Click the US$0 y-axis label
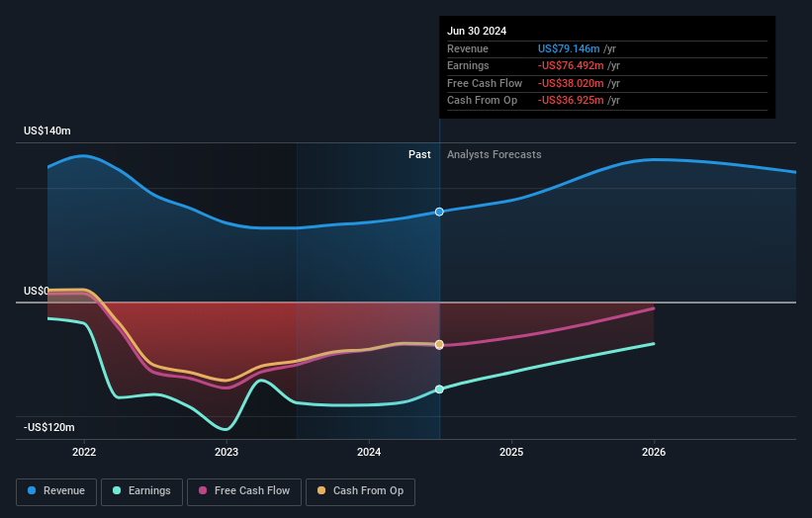Image resolution: width=812 pixels, height=518 pixels. point(37,291)
